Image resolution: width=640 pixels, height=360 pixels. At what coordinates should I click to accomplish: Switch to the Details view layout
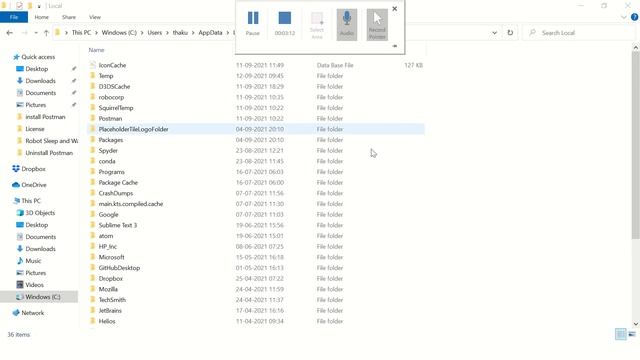click(620, 334)
